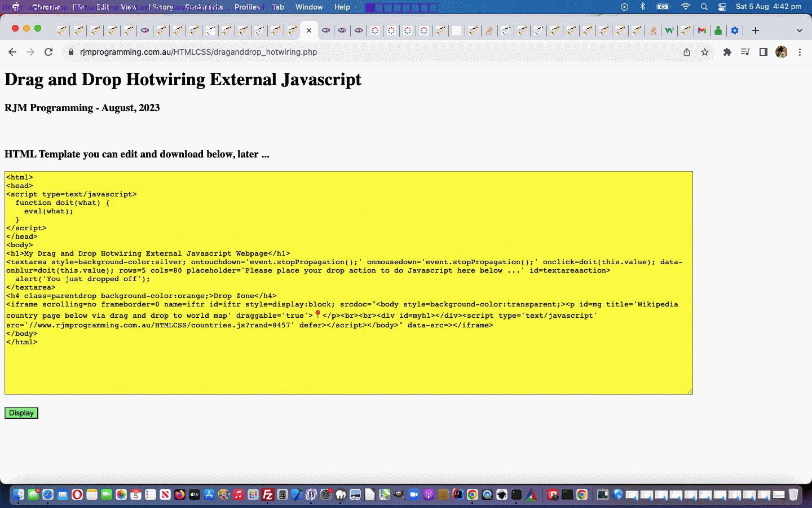Screen dimensions: 812x508
Task: Bookmark this page with the star icon
Action: click(704, 52)
